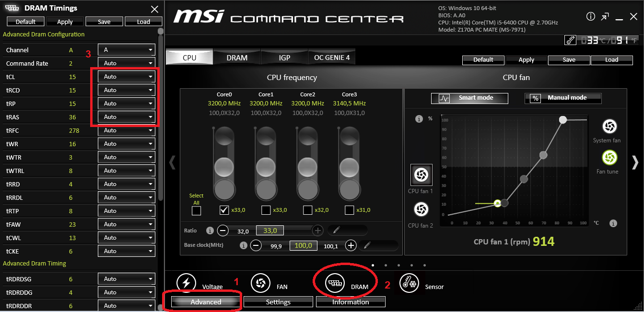Screen dimensions: 644x312
Task: Open the title bar information icon
Action: (591, 17)
